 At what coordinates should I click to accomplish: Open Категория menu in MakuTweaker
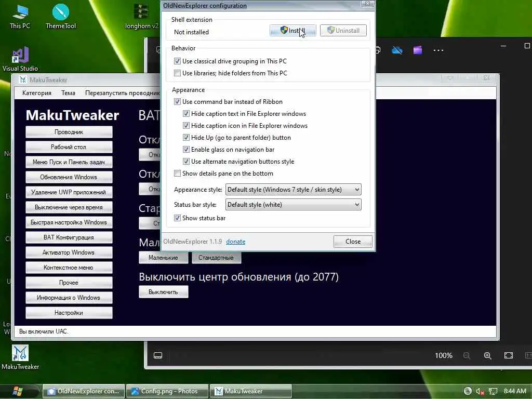(37, 93)
